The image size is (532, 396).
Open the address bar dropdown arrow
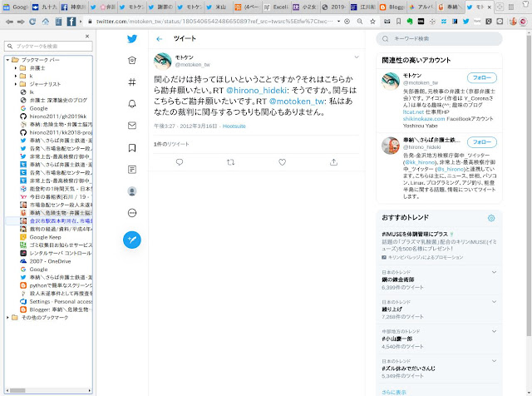(338, 22)
